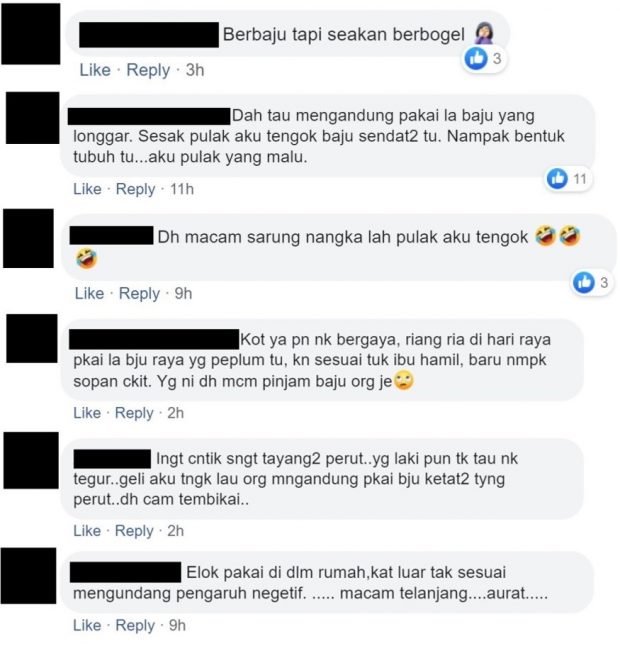This screenshot has width=620, height=646.
Task: Open redacted commenter name before 'Kot ya pn'
Action: tap(154, 339)
